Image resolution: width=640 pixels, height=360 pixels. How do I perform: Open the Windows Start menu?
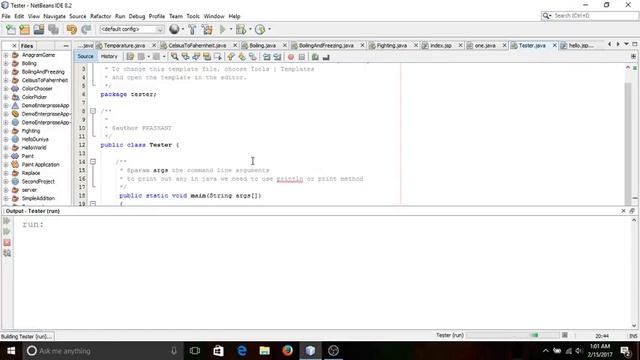(11, 351)
